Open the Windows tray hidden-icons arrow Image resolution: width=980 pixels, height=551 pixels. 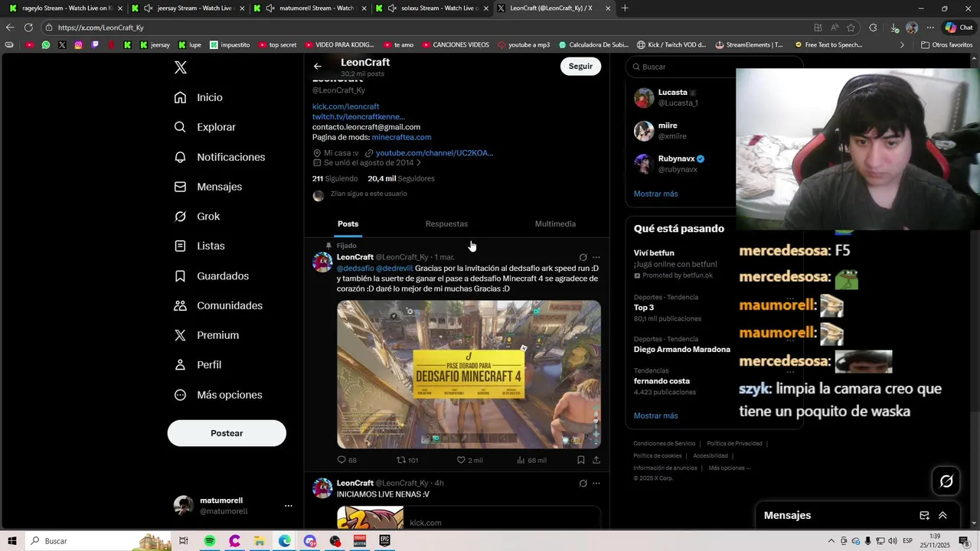(x=832, y=541)
